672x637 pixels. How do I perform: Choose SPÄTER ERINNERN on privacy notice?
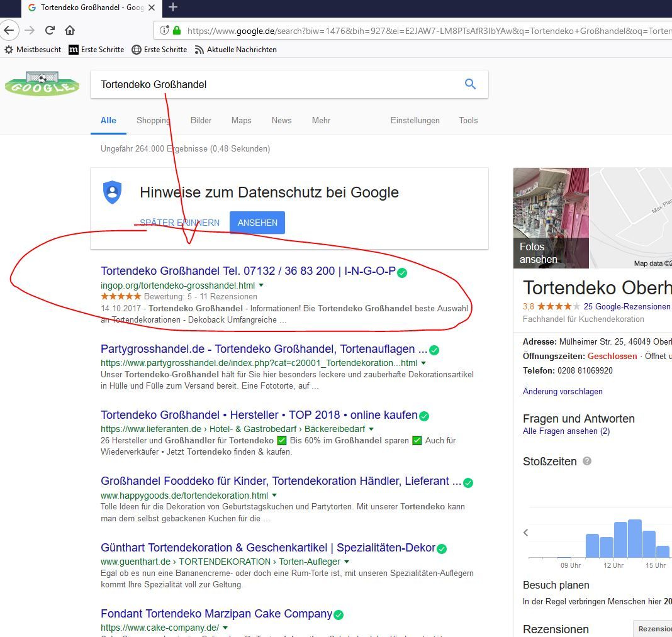pos(179,223)
